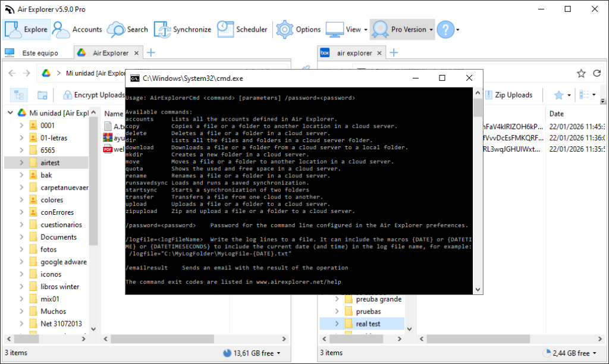Image resolution: width=609 pixels, height=364 pixels.
Task: Select the Search tool
Action: pyautogui.click(x=131, y=29)
